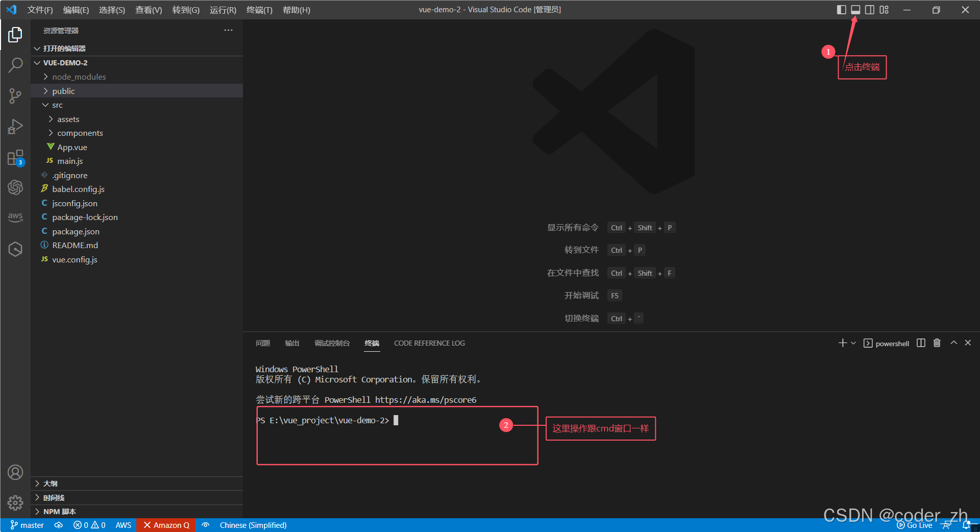Open the 终端(T) menu
980x532 pixels.
click(x=259, y=10)
